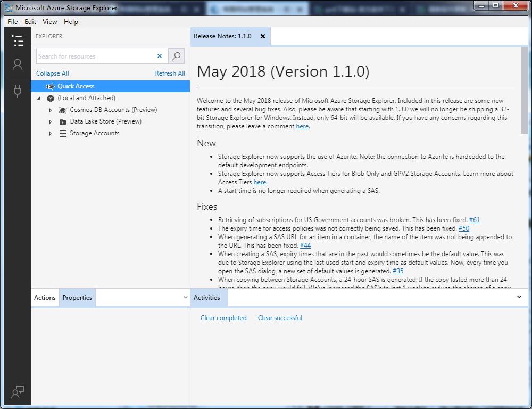
Task: Click the 'New' section heading
Action: tap(206, 143)
